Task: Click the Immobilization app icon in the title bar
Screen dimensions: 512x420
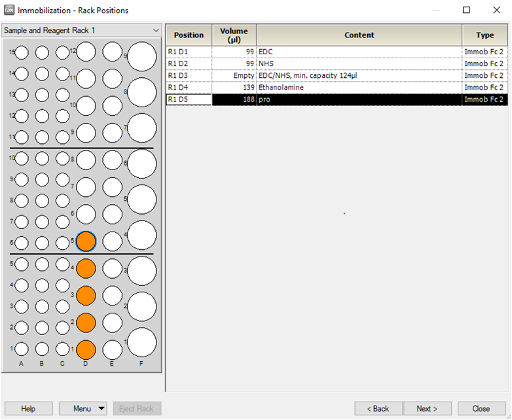Action: [9, 10]
